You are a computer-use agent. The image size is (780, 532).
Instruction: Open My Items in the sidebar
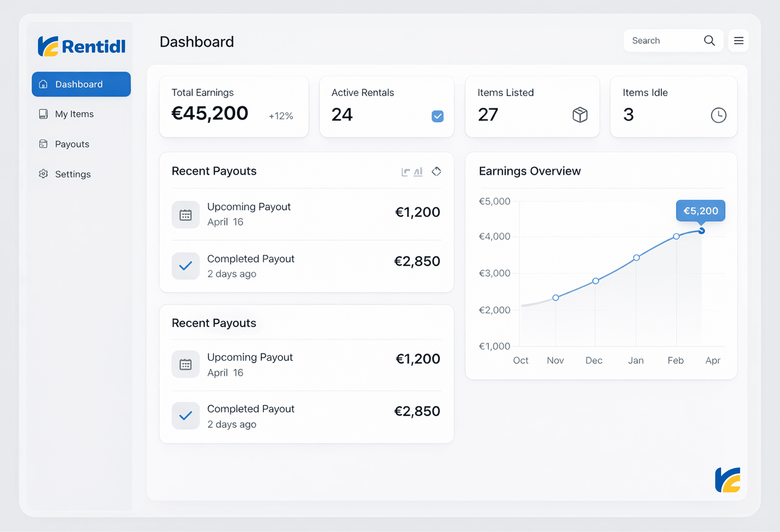74,114
